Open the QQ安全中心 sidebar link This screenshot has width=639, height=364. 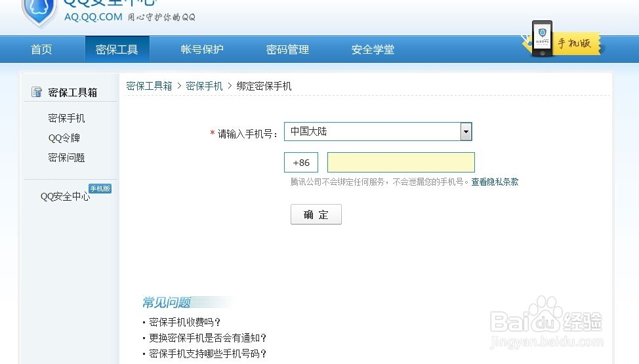tap(65, 197)
